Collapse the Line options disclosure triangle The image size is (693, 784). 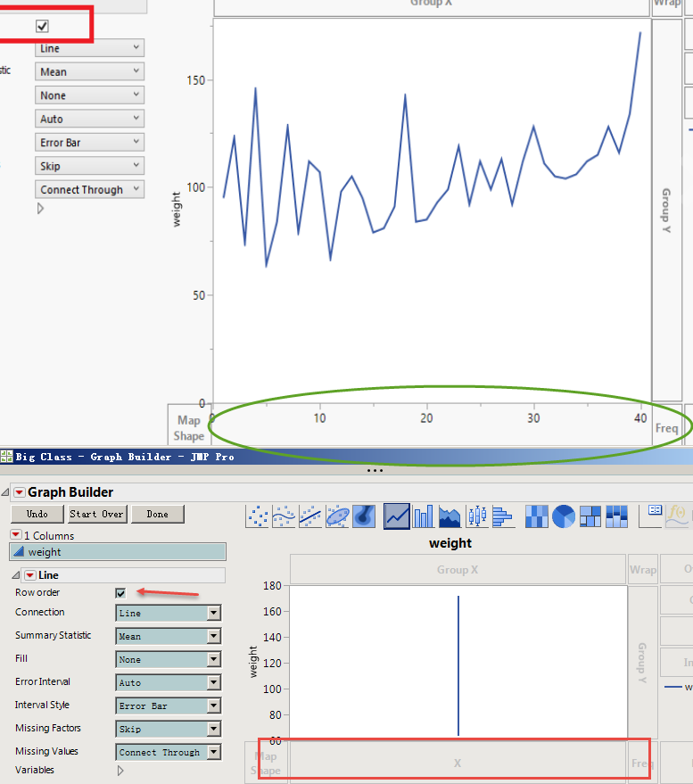(x=15, y=575)
